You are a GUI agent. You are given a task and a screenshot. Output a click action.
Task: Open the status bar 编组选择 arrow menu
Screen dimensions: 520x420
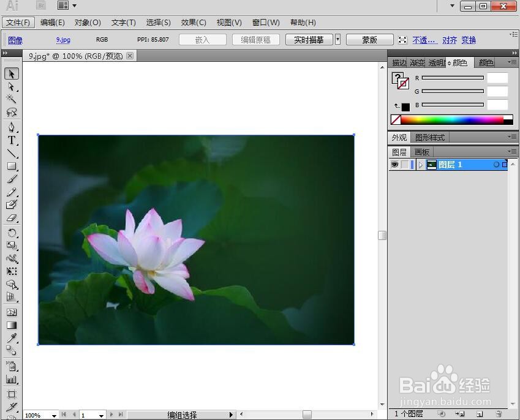[232, 414]
